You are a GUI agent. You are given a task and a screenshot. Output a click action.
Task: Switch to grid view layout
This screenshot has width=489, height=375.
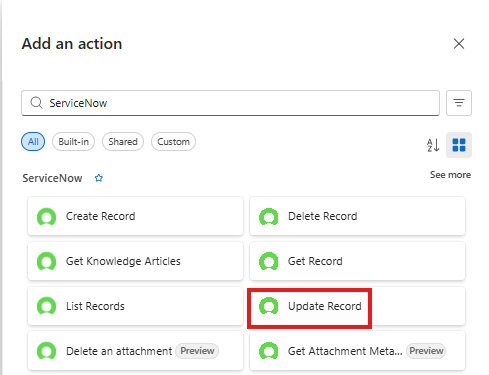pos(459,145)
